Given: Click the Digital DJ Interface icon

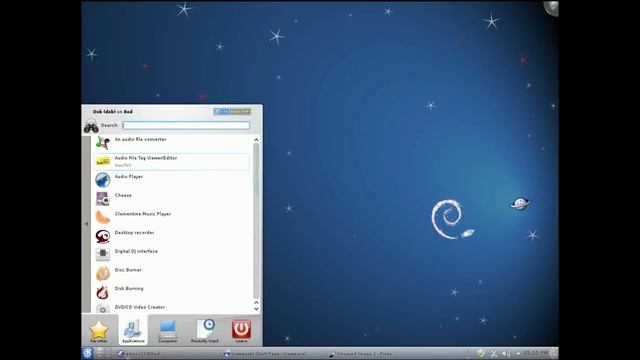Looking at the screenshot, I should (102, 255).
